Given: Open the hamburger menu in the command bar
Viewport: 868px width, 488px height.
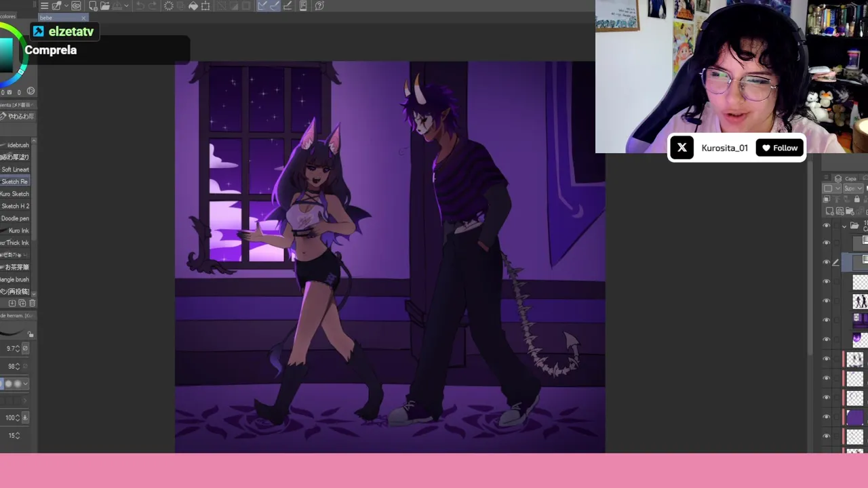Looking at the screenshot, I should point(44,5).
